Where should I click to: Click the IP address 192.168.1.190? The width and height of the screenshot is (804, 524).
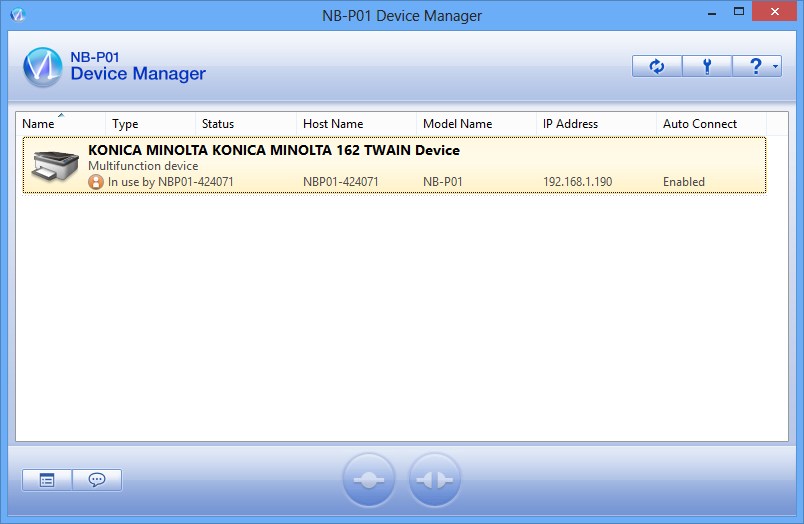point(577,182)
